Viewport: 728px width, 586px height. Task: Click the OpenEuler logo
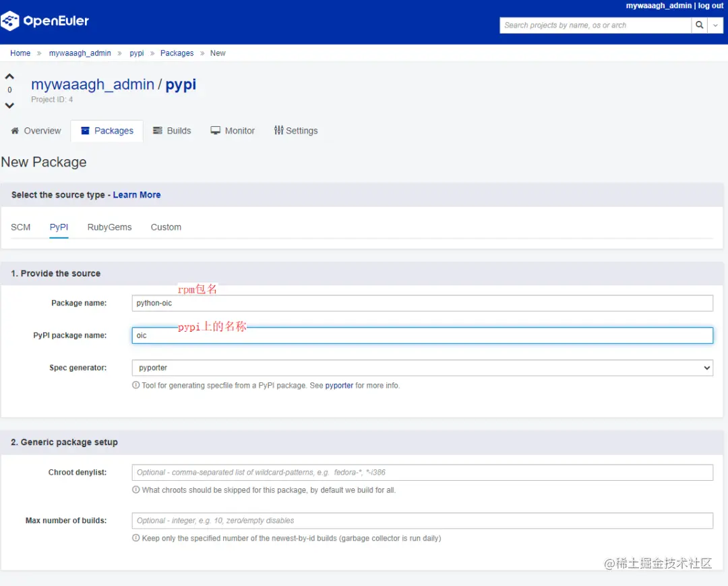coord(44,21)
